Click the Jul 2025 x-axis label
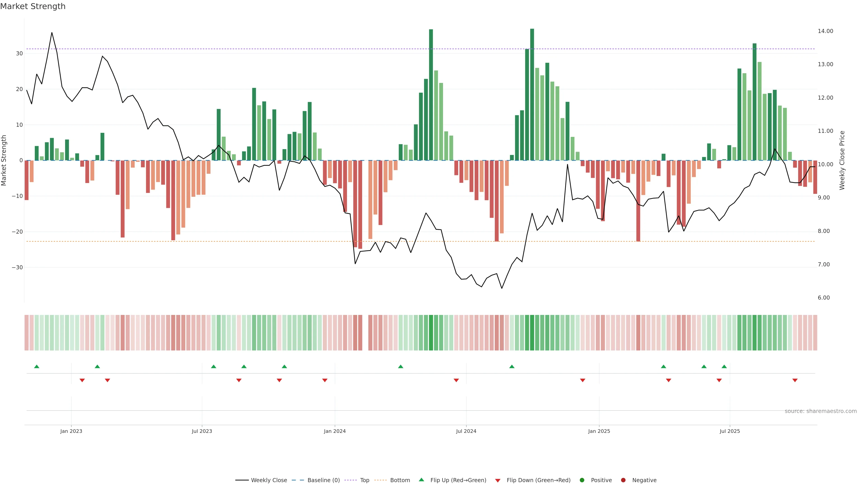Image resolution: width=868 pixels, height=488 pixels. click(729, 431)
